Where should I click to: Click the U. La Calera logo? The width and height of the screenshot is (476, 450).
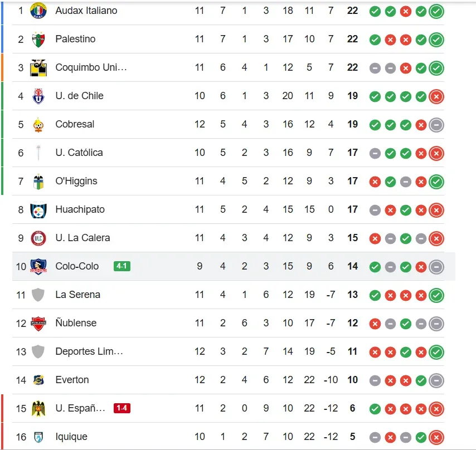[38, 238]
